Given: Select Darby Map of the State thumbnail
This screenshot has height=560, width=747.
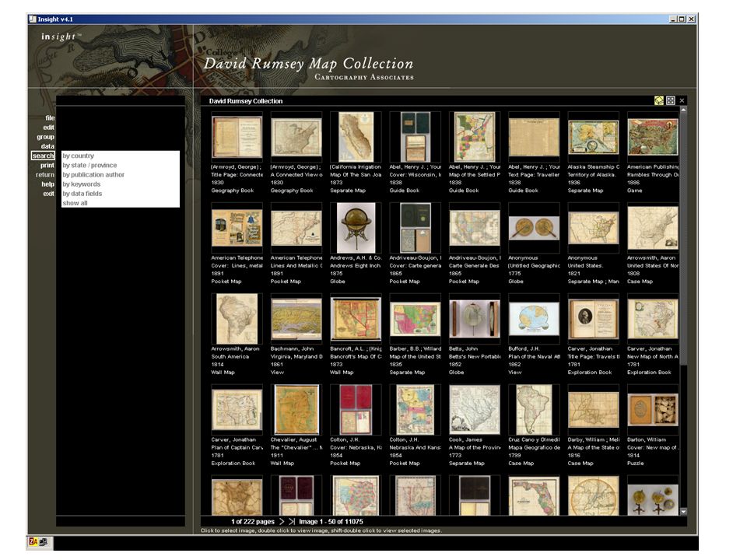Looking at the screenshot, I should tap(593, 410).
